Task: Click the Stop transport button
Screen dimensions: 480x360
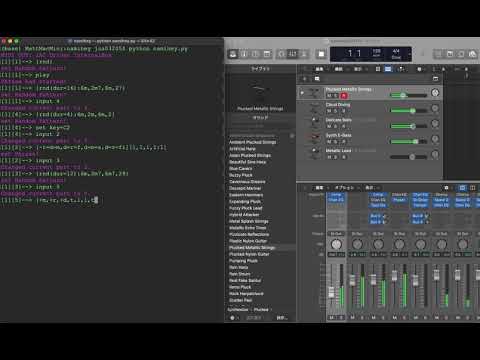Action: pyautogui.click(x=321, y=54)
